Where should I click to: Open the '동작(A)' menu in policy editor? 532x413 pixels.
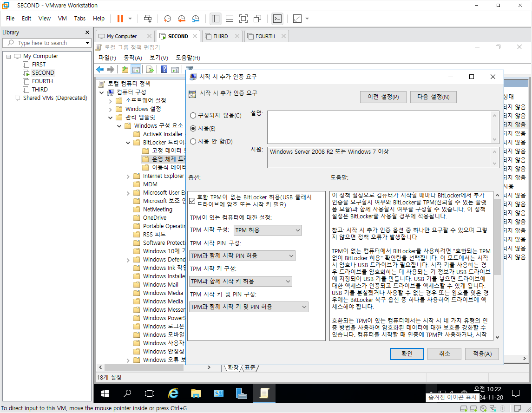[x=133, y=58]
